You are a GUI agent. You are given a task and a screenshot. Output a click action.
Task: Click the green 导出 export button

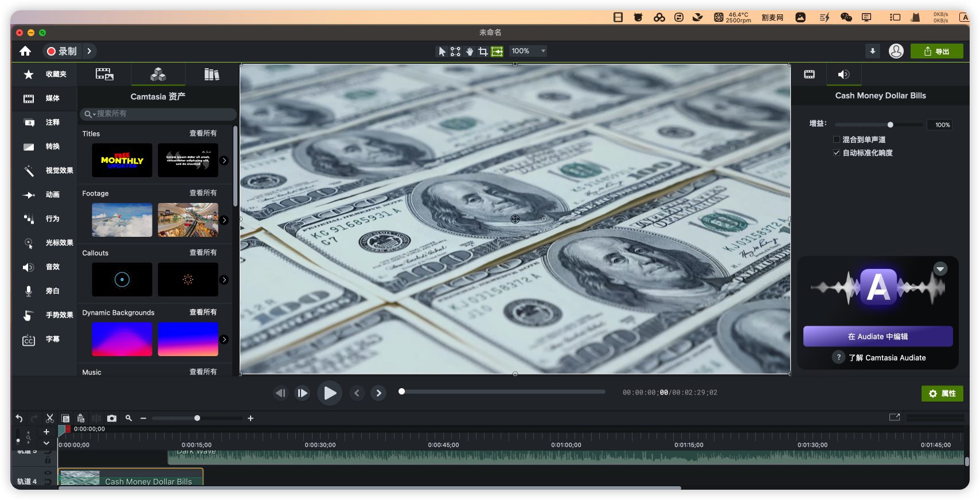click(x=936, y=51)
